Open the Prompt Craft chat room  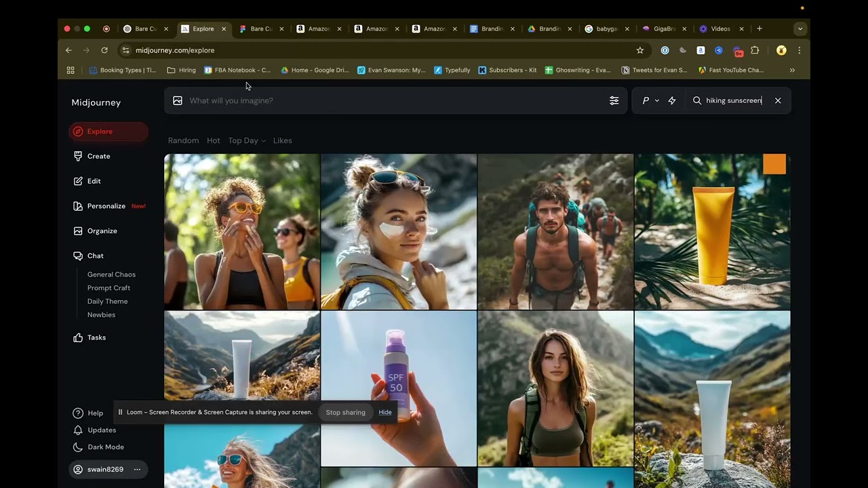point(108,288)
